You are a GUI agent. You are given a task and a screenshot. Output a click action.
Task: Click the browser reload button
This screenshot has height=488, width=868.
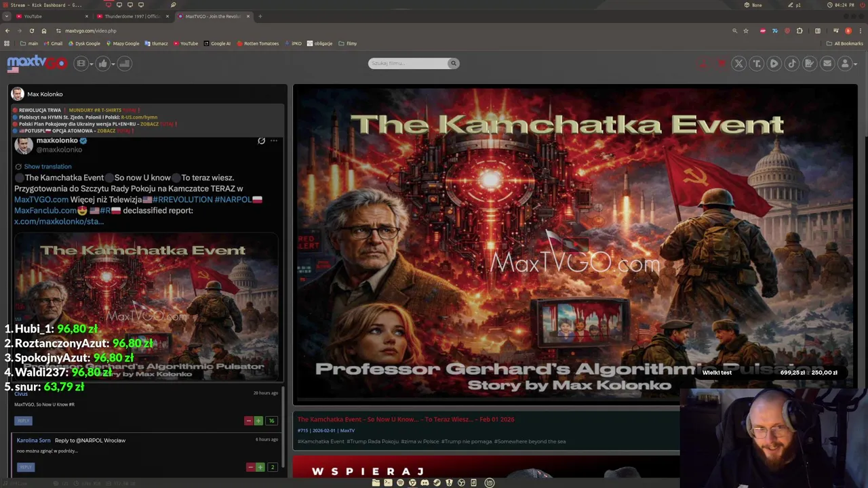[32, 30]
